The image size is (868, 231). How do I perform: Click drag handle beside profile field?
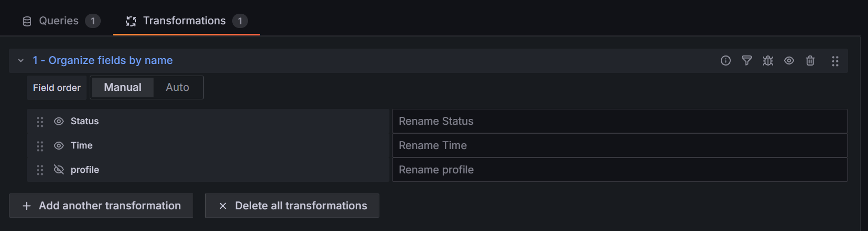[40, 170]
